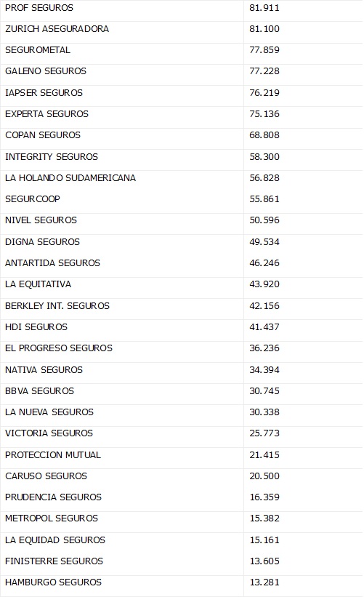Click the HDI SEGUROS entry
364x597 pixels.
pos(36,327)
